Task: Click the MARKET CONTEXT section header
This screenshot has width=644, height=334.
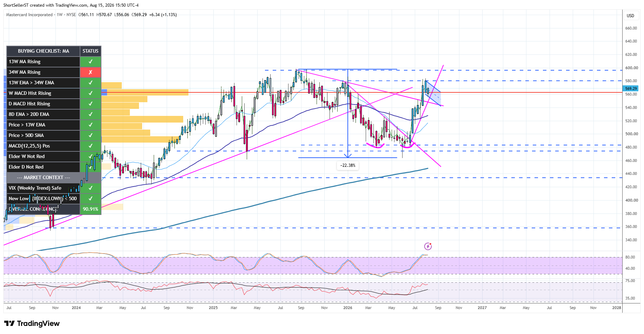Action: point(44,177)
